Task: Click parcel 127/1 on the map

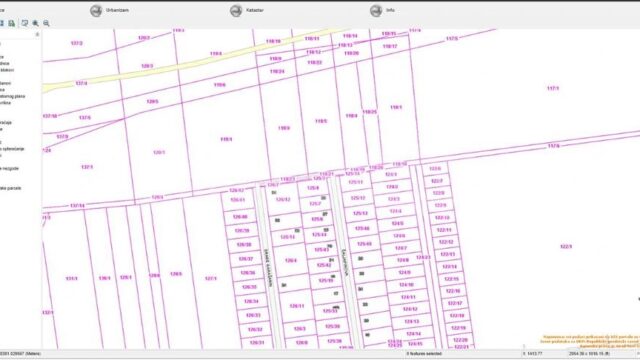Action: 211,278
